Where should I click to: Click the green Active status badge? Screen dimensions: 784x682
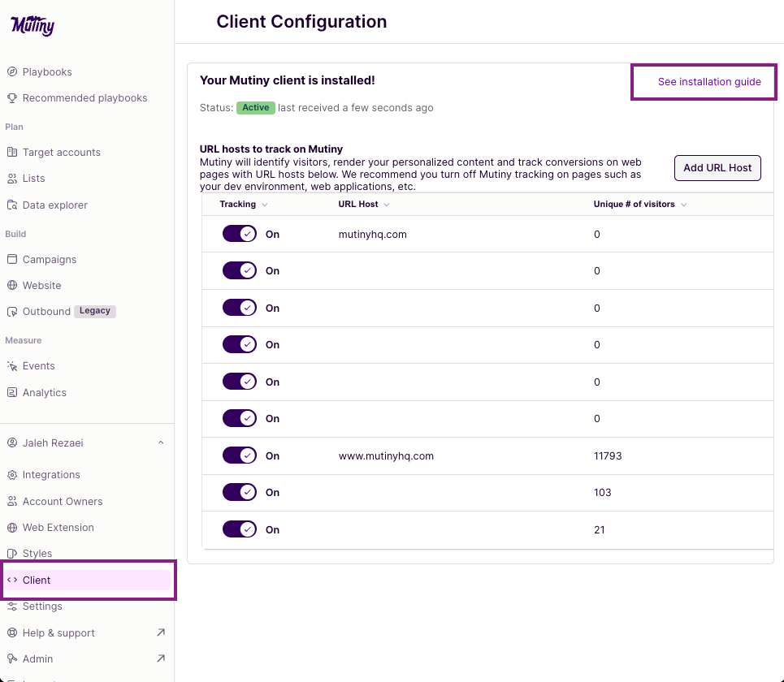[x=255, y=107]
